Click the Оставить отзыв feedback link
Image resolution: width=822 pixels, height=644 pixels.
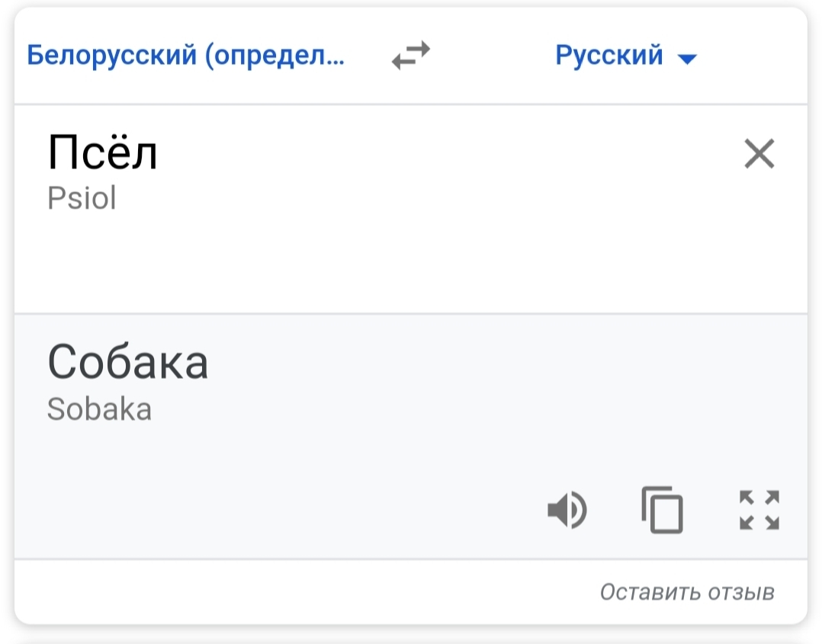pos(687,592)
